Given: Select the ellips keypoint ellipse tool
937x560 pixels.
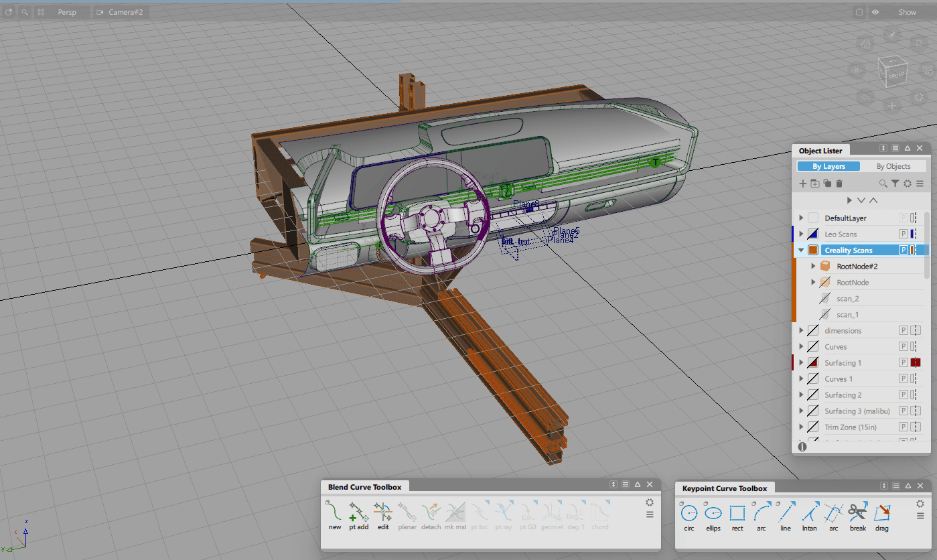Looking at the screenshot, I should pos(713,515).
